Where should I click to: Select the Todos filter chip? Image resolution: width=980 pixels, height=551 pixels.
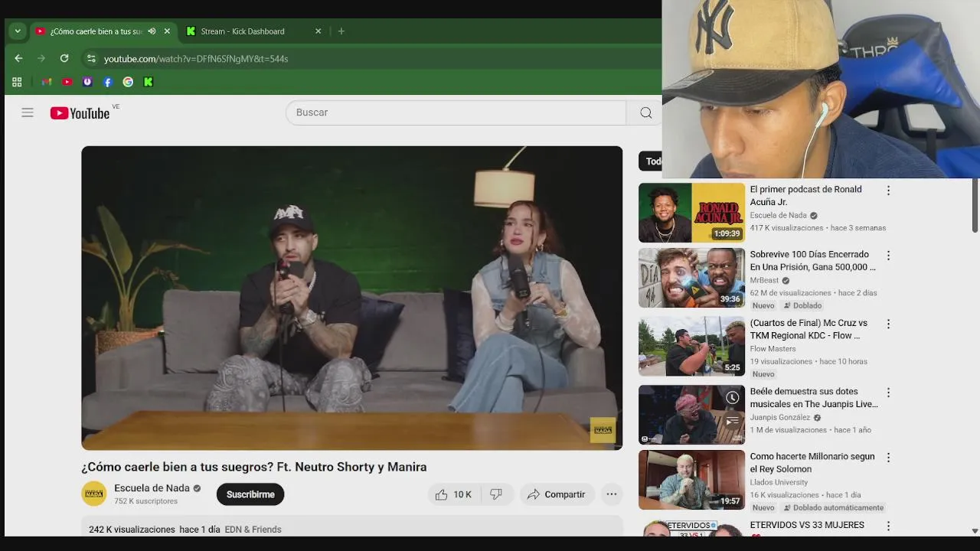(x=651, y=161)
